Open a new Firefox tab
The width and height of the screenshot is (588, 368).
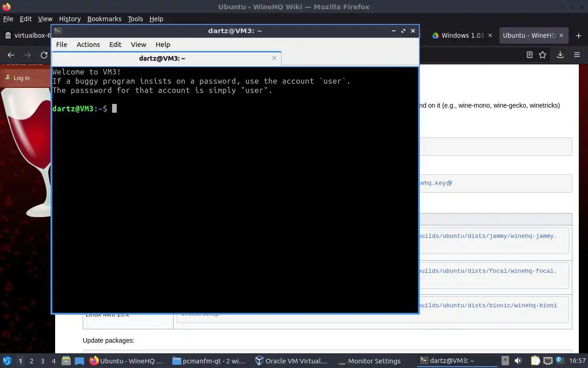click(578, 35)
